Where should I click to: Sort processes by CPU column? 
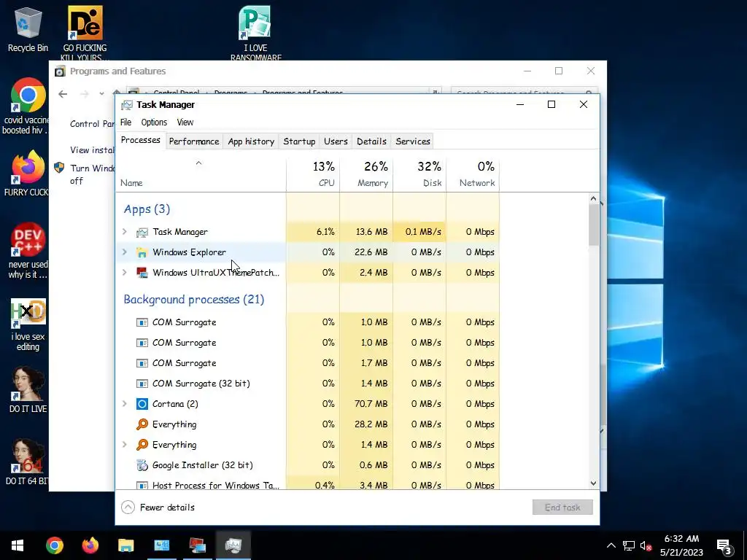tap(313, 175)
